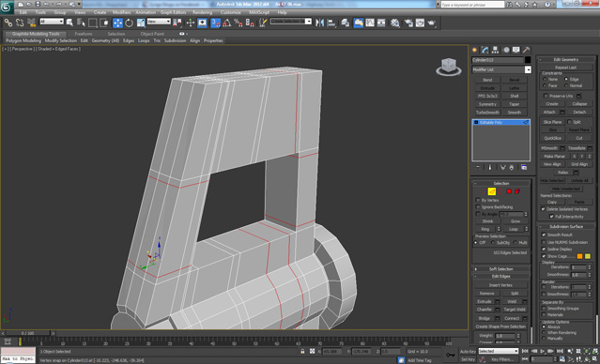Select the Select and Move tool

pos(117,23)
